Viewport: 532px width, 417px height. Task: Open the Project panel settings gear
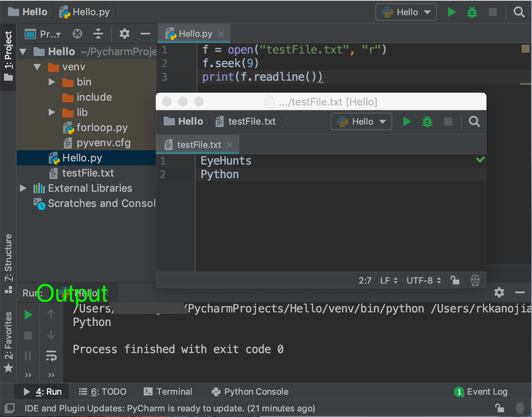(124, 34)
